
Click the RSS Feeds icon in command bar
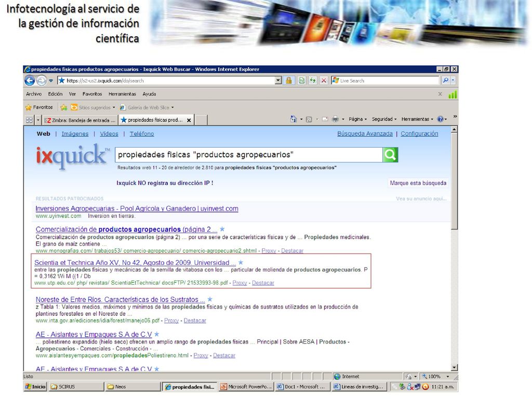tap(309, 119)
